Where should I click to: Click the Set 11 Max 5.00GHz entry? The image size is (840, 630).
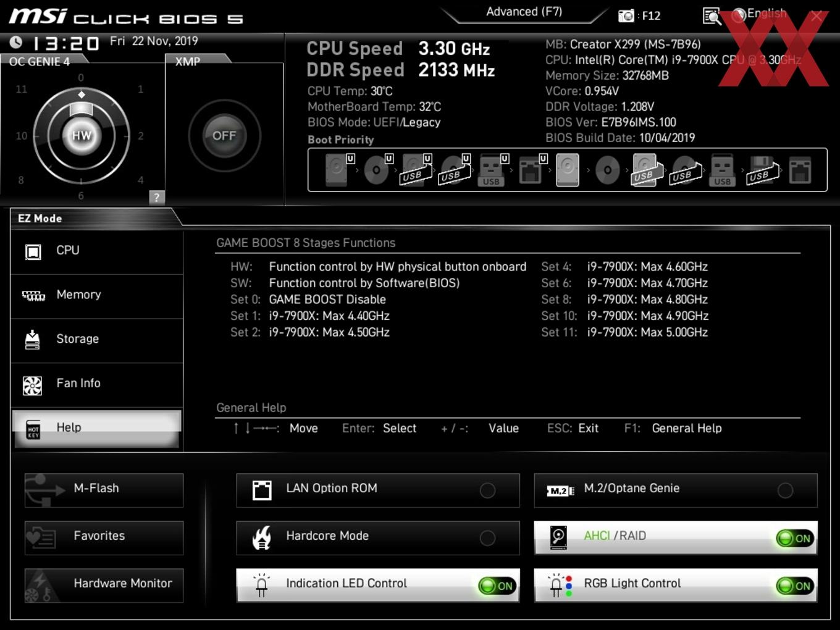coord(624,332)
